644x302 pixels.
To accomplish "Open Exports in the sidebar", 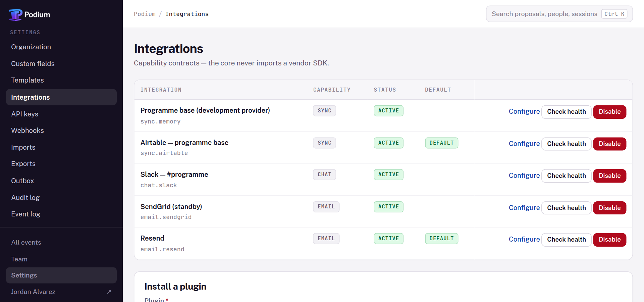I will (x=61, y=164).
